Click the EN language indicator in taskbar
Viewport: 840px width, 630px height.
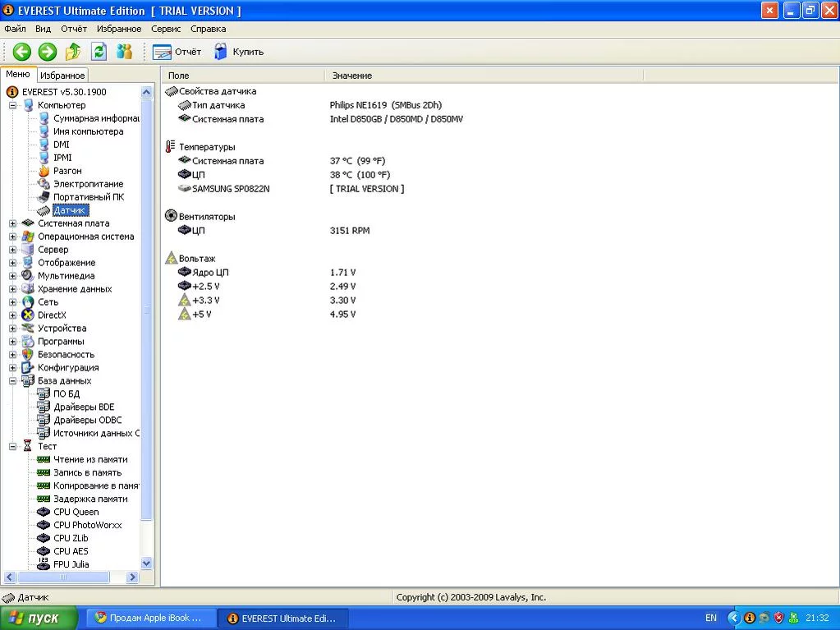[x=711, y=619]
